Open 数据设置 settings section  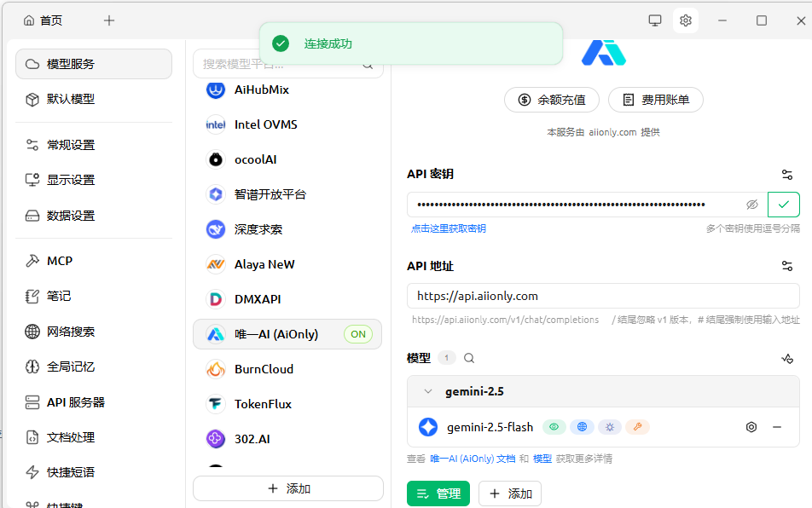[94, 216]
